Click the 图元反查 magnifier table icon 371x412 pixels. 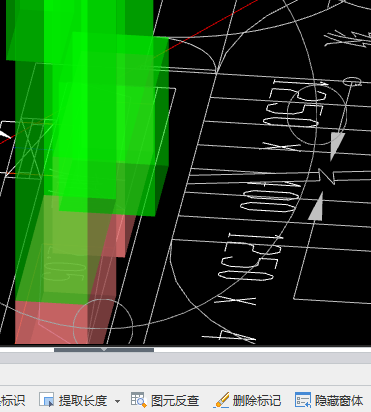[139, 400]
